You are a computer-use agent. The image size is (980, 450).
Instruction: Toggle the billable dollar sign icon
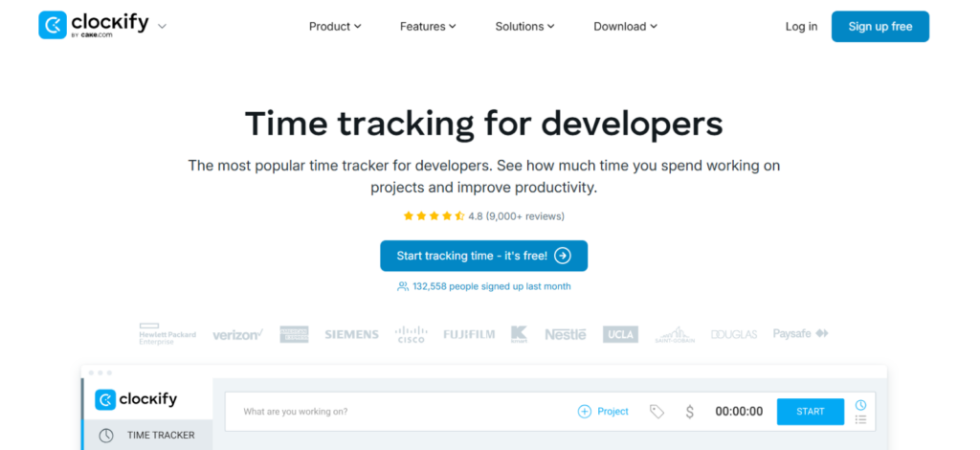point(689,412)
